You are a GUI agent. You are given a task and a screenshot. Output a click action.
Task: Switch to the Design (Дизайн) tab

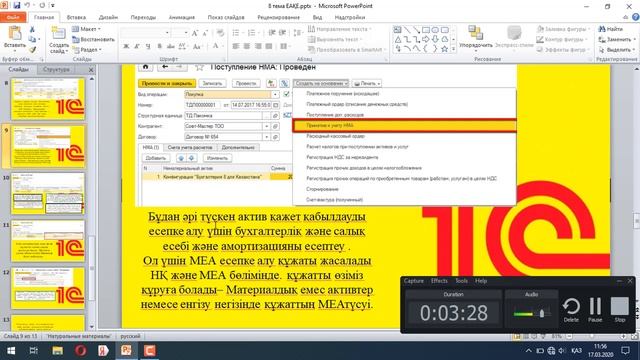coord(108,17)
